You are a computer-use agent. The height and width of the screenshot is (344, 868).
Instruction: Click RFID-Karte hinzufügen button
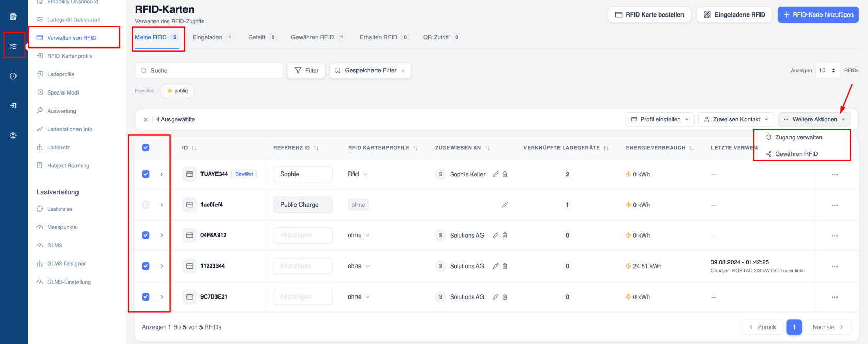coord(818,15)
